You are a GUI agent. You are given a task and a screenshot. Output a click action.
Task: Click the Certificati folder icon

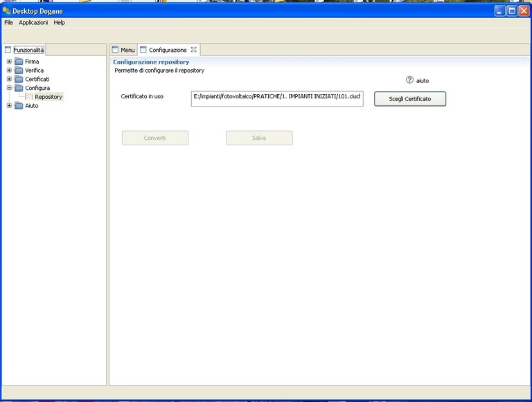(19, 79)
